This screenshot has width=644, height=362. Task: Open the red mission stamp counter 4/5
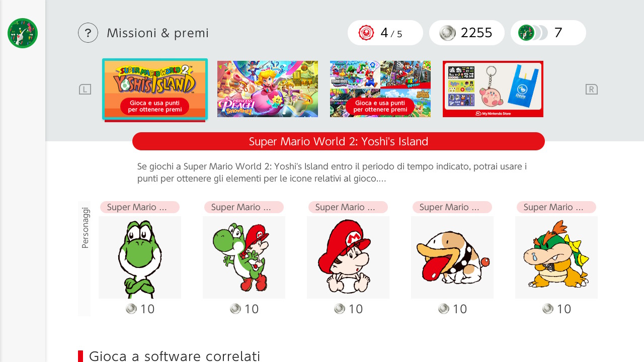click(x=385, y=33)
